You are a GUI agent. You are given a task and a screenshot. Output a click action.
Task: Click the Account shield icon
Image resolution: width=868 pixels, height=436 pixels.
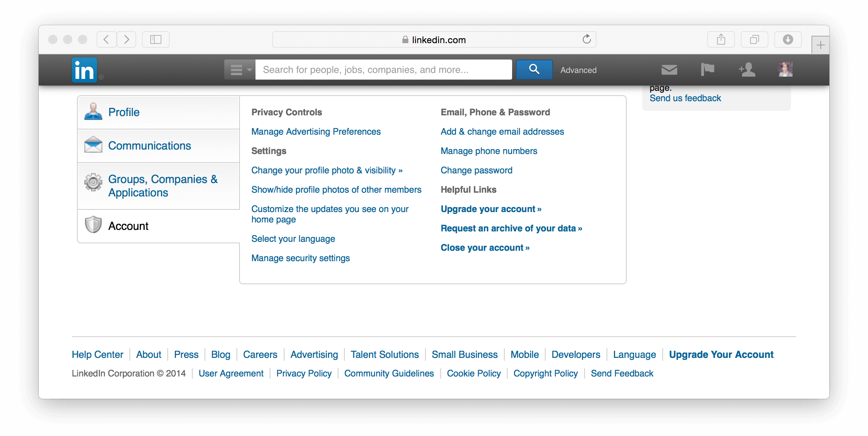point(93,225)
